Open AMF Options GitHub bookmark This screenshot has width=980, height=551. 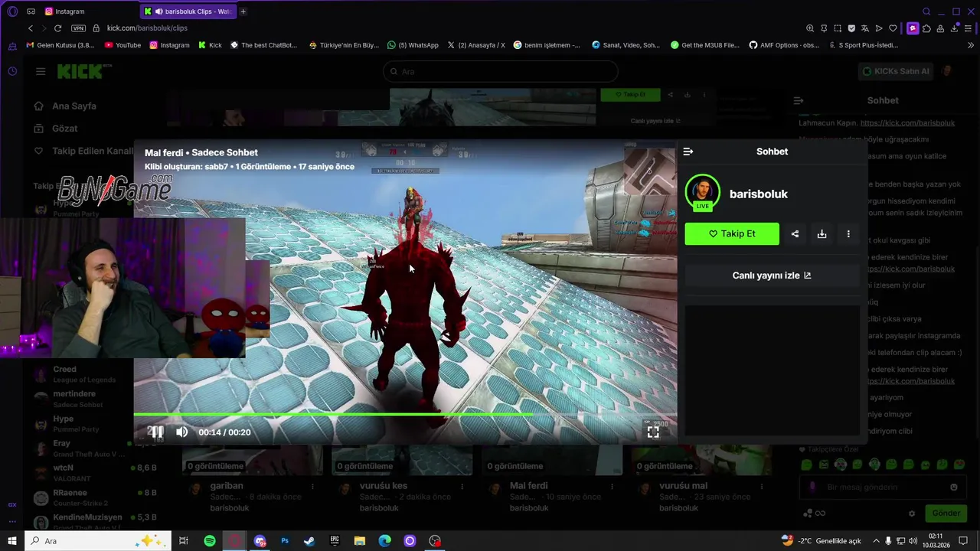[784, 45]
